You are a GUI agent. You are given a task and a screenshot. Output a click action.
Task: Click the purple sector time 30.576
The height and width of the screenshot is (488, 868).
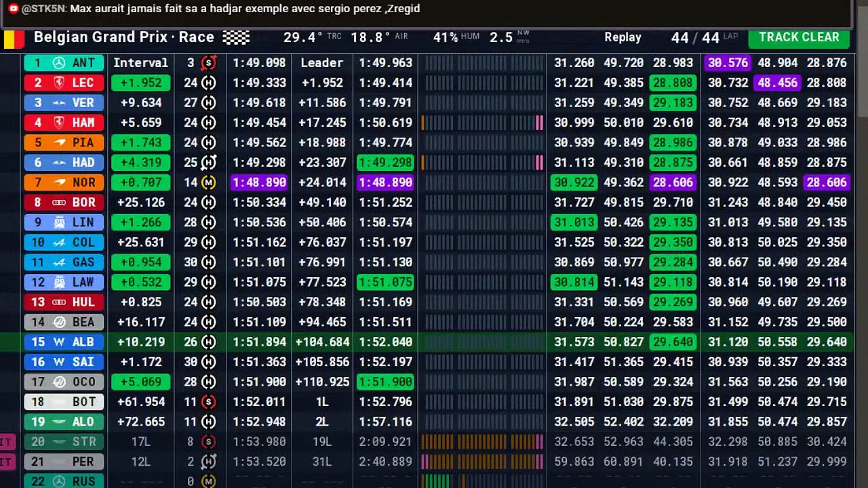[727, 63]
